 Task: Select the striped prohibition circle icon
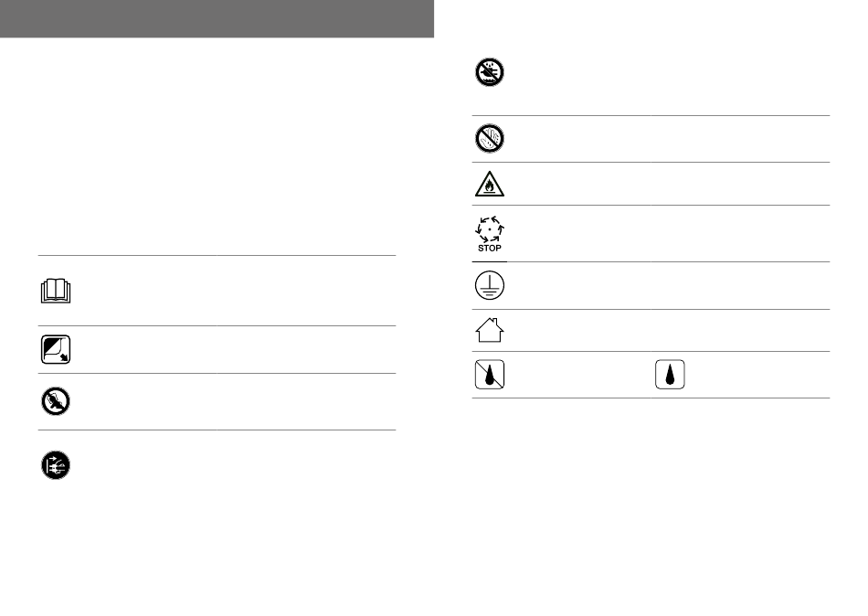click(490, 139)
